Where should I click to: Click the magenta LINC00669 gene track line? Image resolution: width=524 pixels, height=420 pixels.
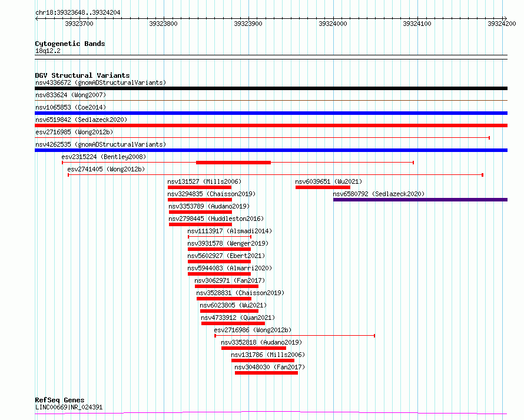click(x=271, y=412)
